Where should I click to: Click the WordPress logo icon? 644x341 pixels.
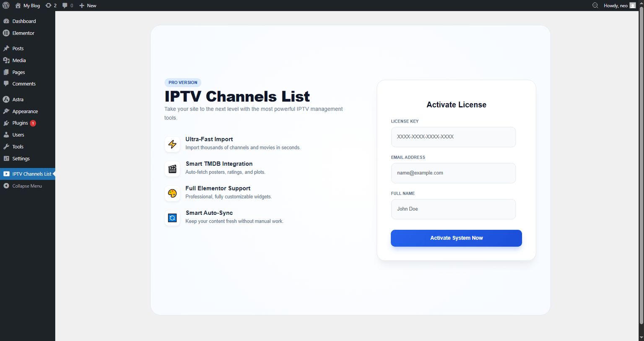[x=6, y=5]
